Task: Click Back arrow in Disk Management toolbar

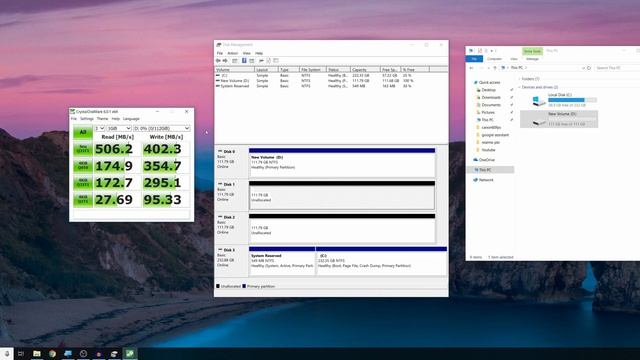Action: 218,61
